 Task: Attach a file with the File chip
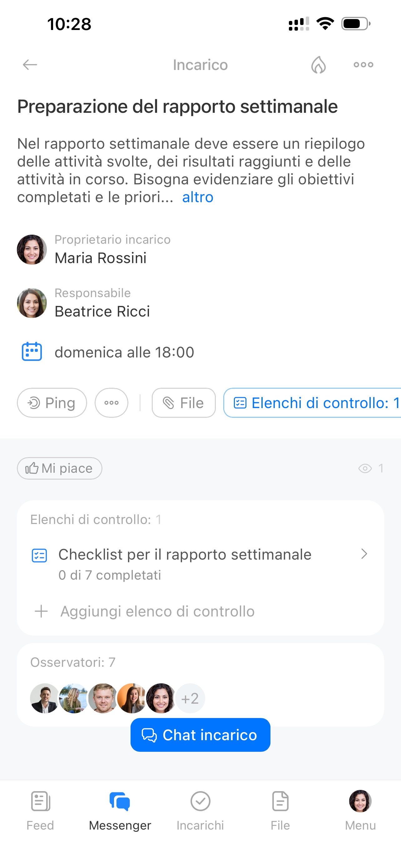(x=184, y=403)
